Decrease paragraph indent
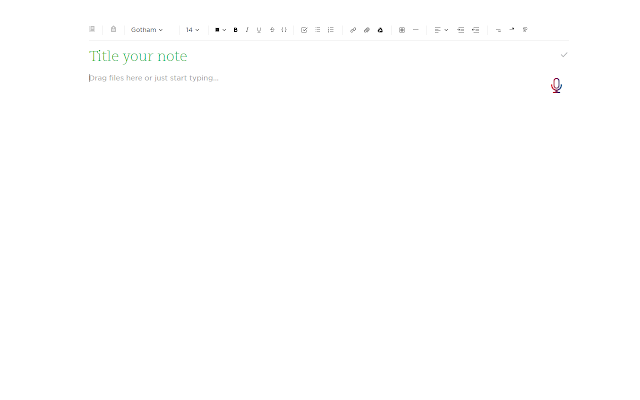 (476, 30)
